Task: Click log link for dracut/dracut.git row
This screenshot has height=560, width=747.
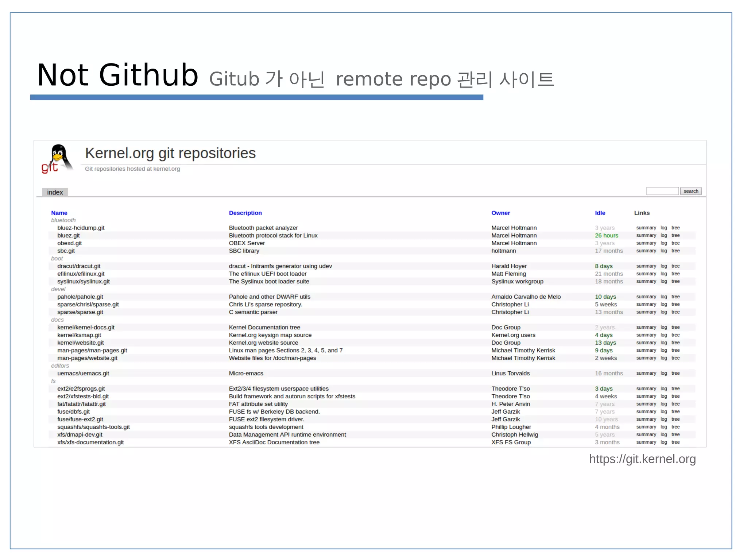Action: coord(663,266)
